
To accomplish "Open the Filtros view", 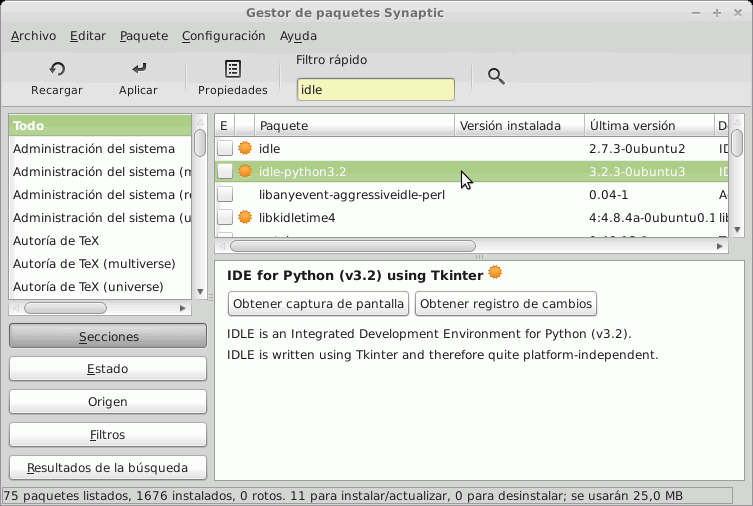I will tap(108, 434).
